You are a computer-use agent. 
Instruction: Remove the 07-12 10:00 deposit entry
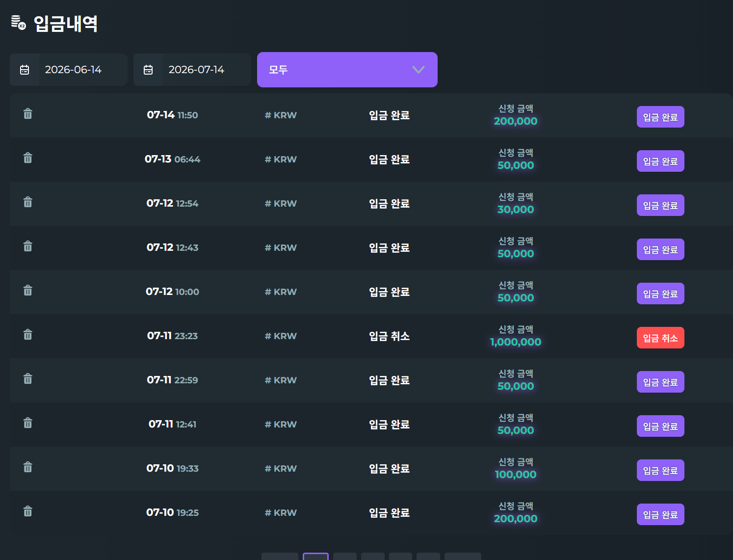coord(28,291)
